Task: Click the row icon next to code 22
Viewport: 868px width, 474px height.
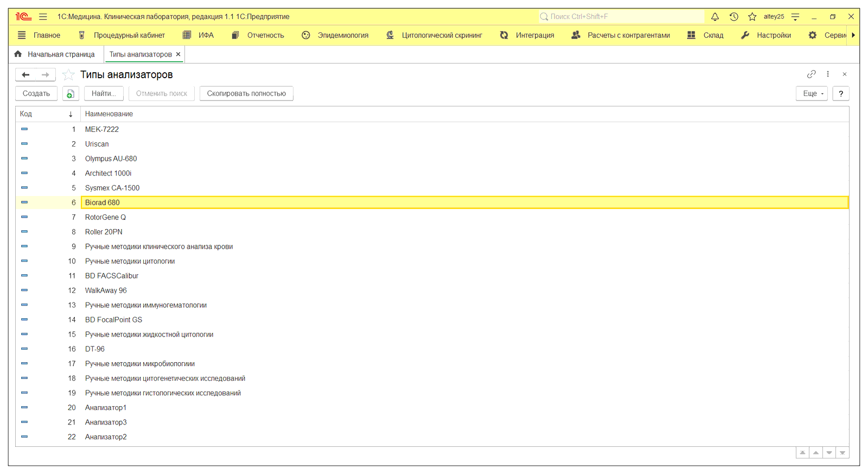Action: pyautogui.click(x=24, y=437)
